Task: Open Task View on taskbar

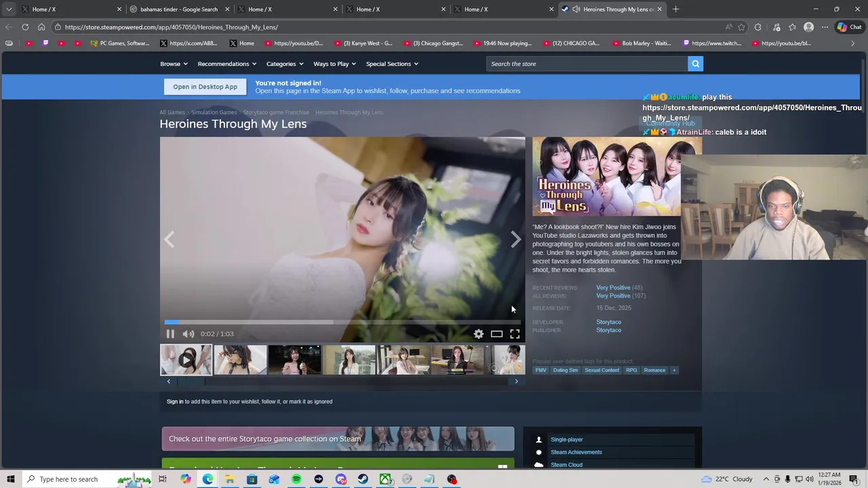Action: 163,479
